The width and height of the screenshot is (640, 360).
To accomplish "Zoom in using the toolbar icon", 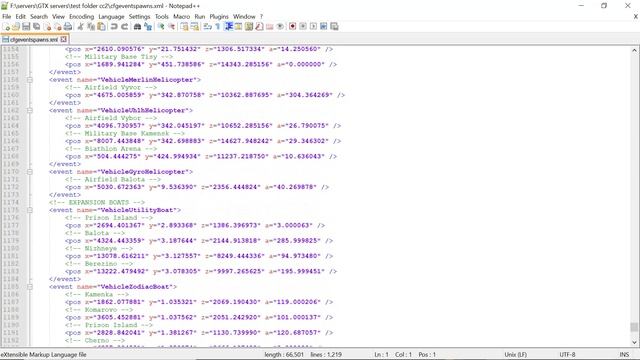I will pos(161,27).
